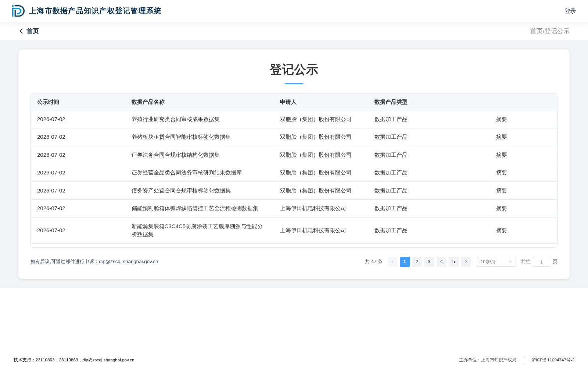The height and width of the screenshot is (368, 588).
Task: Click the system title 上海市数据产品知识产权登记管理系统
Action: click(95, 11)
